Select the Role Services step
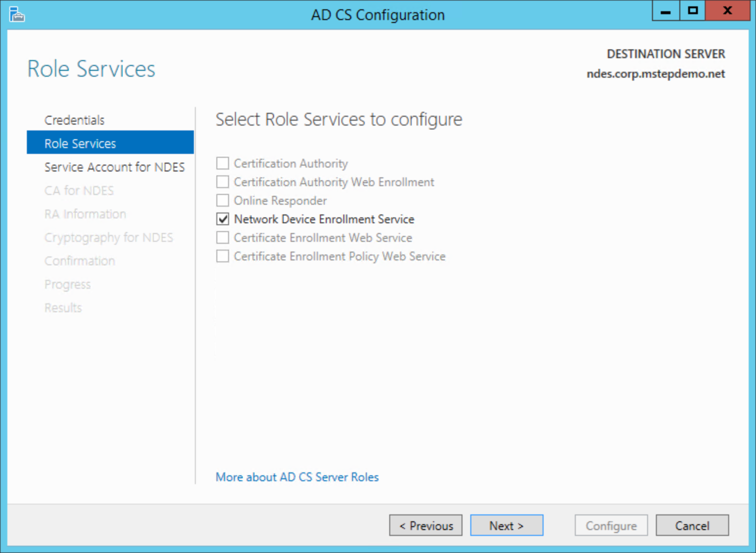756x553 pixels. point(80,144)
